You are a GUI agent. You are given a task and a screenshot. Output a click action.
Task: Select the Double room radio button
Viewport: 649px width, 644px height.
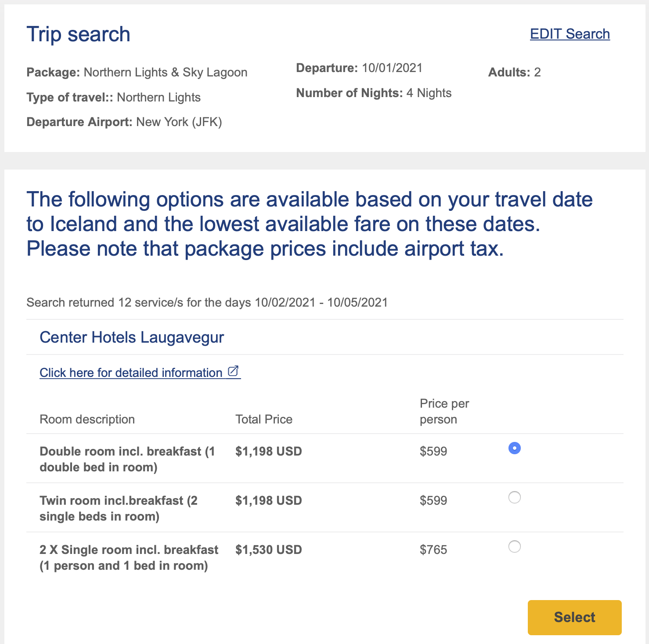click(515, 449)
